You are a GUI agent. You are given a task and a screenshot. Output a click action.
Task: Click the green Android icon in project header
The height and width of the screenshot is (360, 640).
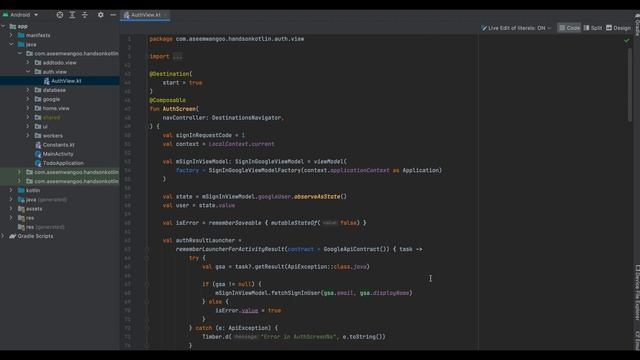(x=5, y=15)
